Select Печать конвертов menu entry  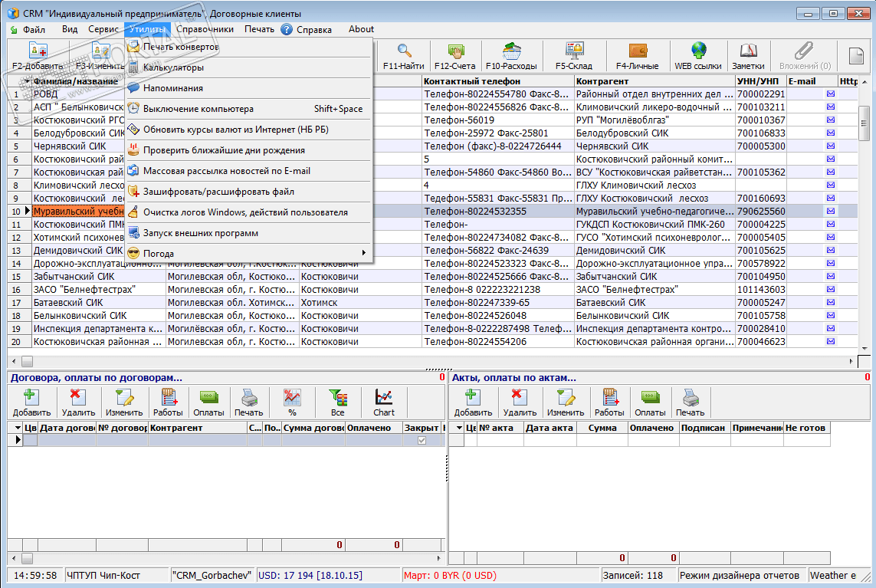(x=248, y=47)
